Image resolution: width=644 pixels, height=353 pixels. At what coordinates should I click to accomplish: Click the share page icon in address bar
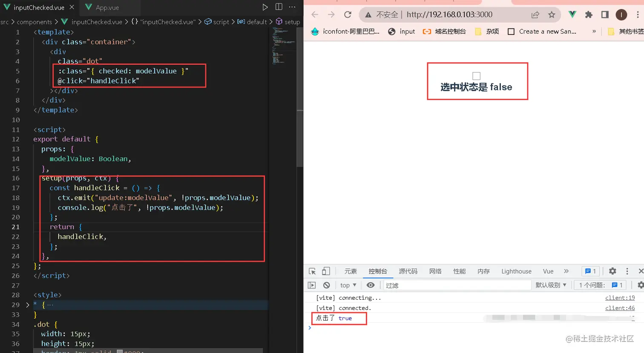(535, 15)
